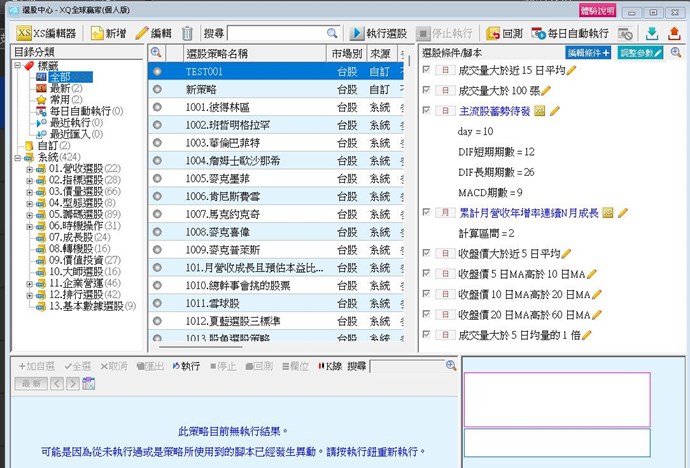Expand the 01.營收選股 tree node
This screenshot has height=468, width=690.
tap(30, 168)
